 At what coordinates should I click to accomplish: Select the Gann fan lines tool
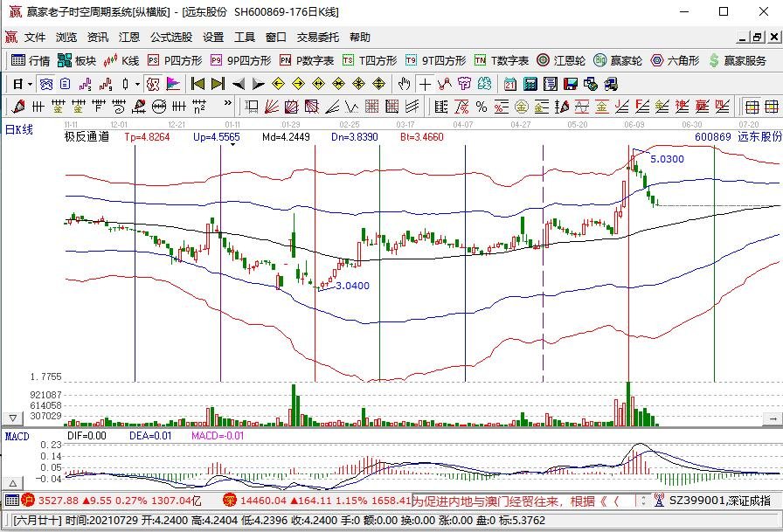[x=271, y=107]
